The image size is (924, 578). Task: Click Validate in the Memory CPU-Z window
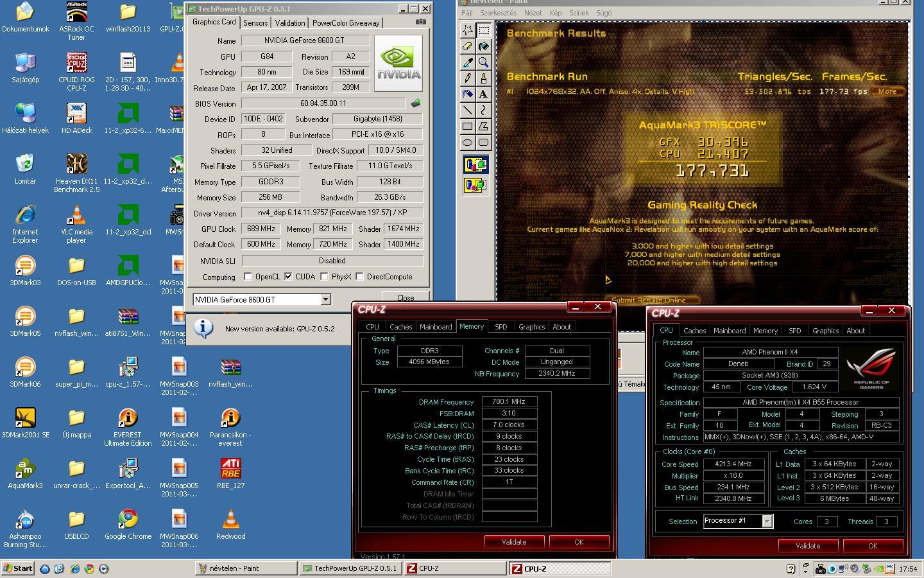pos(514,542)
